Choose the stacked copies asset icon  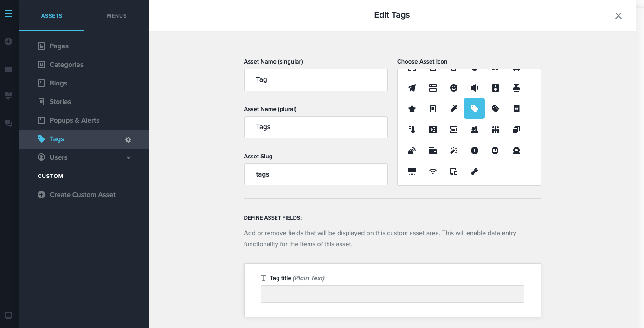pos(516,130)
